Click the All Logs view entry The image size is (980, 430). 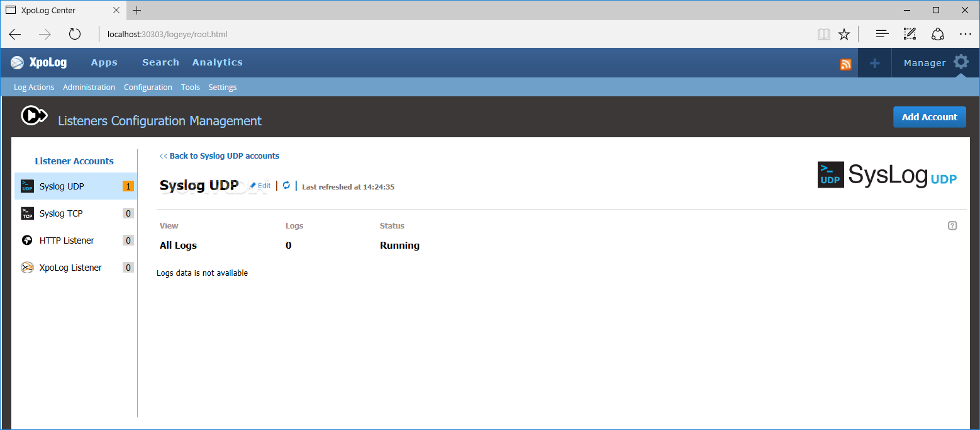(178, 246)
